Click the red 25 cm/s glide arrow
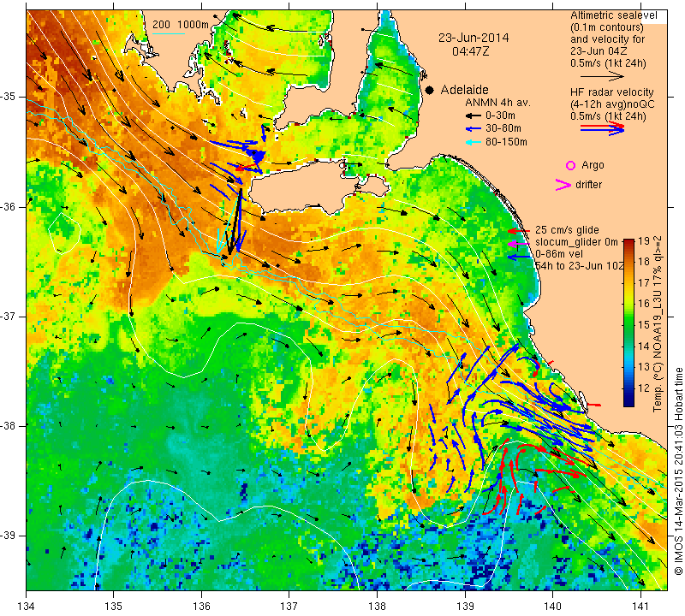The image size is (685, 616). [x=519, y=230]
